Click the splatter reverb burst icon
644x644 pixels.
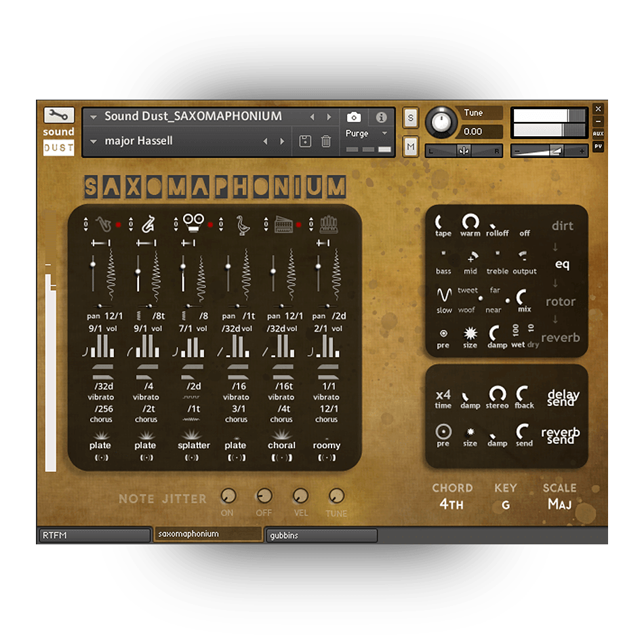[x=191, y=435]
